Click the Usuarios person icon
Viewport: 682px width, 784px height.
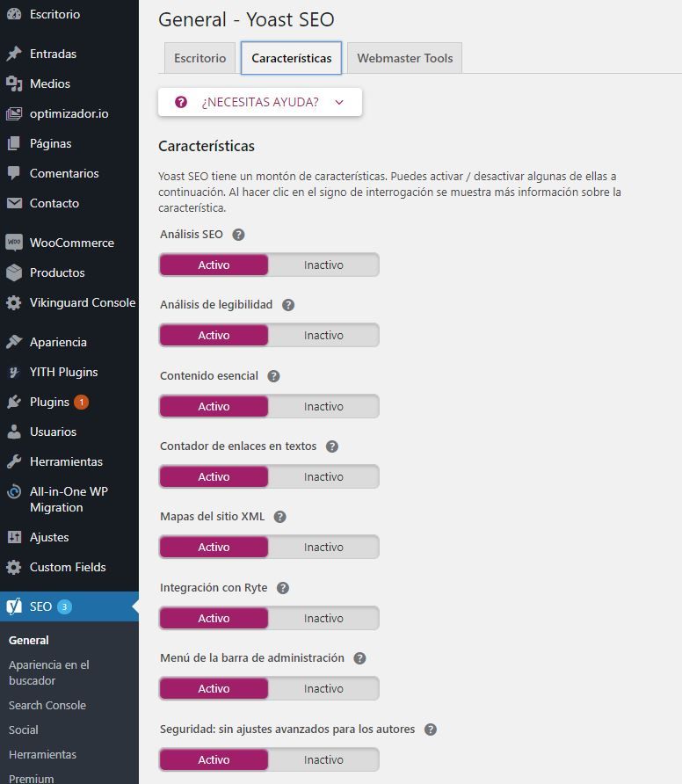(x=14, y=432)
